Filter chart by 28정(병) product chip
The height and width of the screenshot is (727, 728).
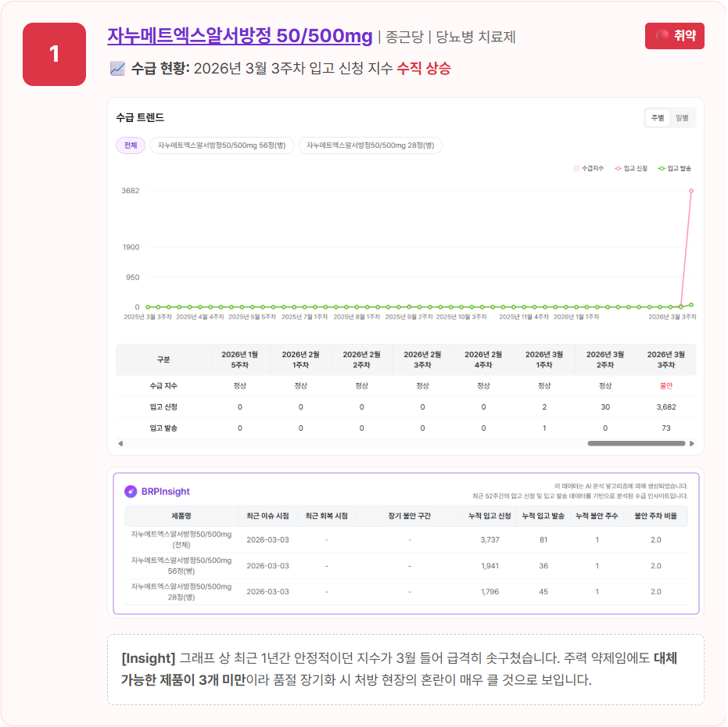click(x=371, y=145)
